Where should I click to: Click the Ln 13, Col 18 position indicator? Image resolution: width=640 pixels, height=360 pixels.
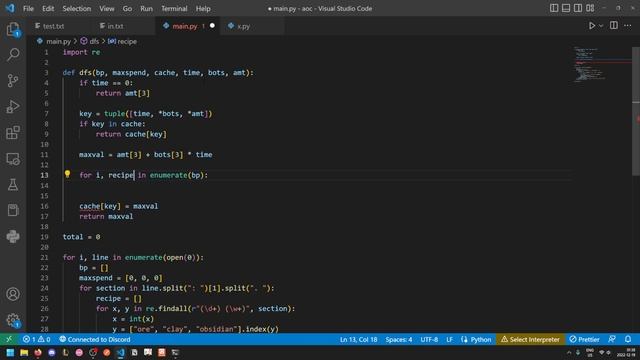pyautogui.click(x=358, y=339)
